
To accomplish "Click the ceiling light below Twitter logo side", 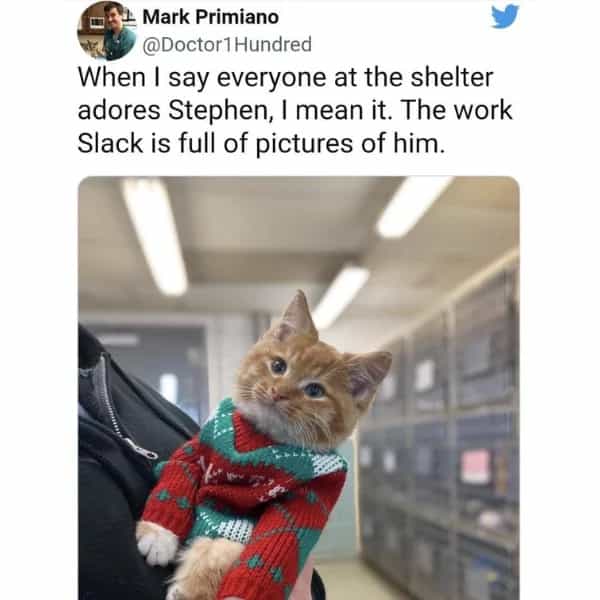I will coord(414,207).
